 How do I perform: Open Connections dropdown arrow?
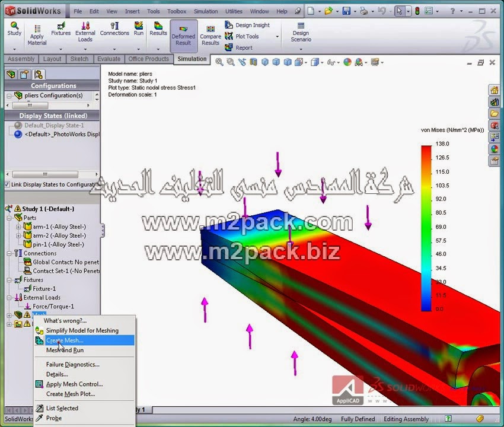(x=114, y=49)
